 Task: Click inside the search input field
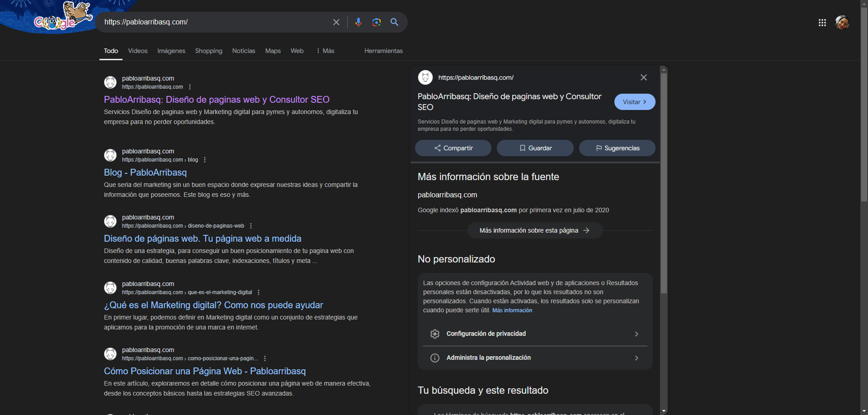pyautogui.click(x=215, y=22)
